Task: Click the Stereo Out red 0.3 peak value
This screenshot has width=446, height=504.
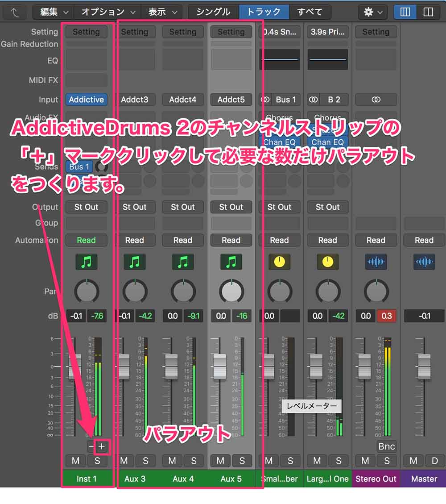Action: (387, 316)
